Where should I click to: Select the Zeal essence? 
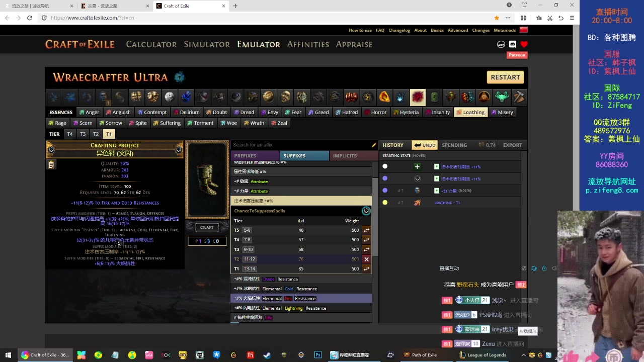pos(279,123)
